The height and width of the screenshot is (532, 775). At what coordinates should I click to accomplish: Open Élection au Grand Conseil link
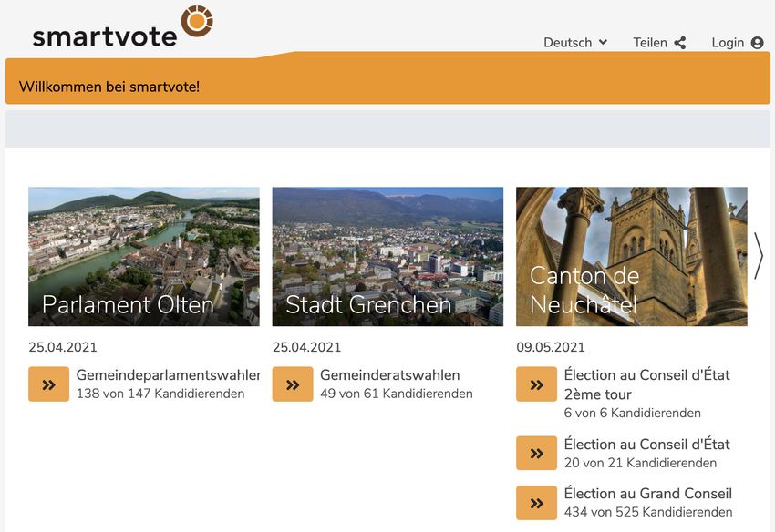point(647,494)
